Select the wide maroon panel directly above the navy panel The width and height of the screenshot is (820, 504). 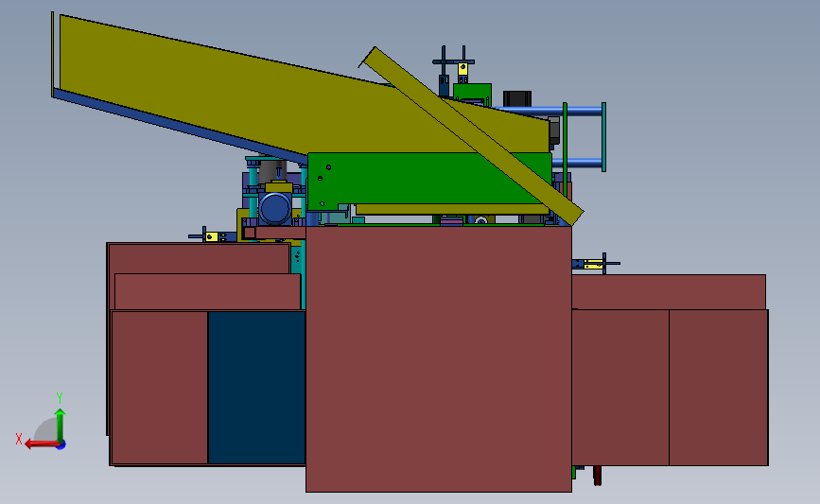[x=208, y=291]
